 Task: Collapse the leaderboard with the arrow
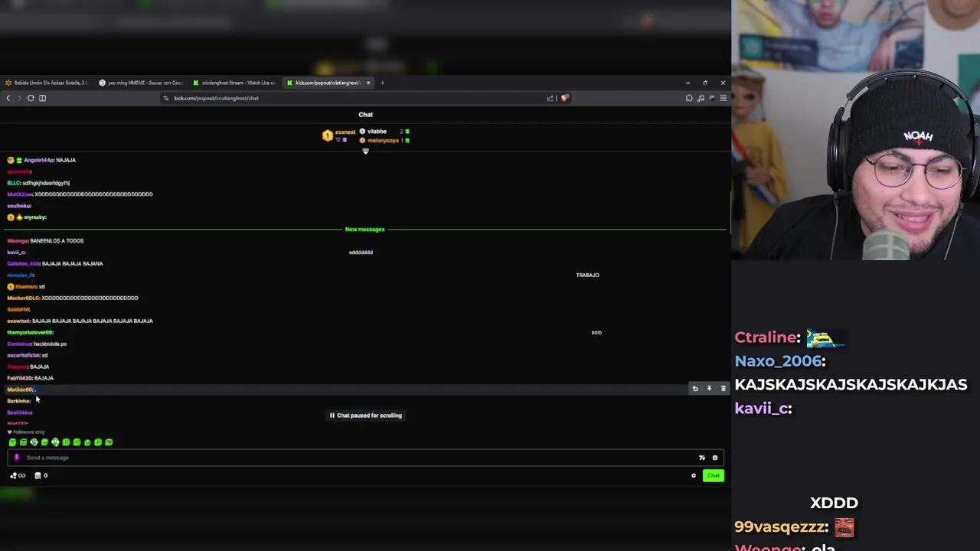pyautogui.click(x=365, y=151)
